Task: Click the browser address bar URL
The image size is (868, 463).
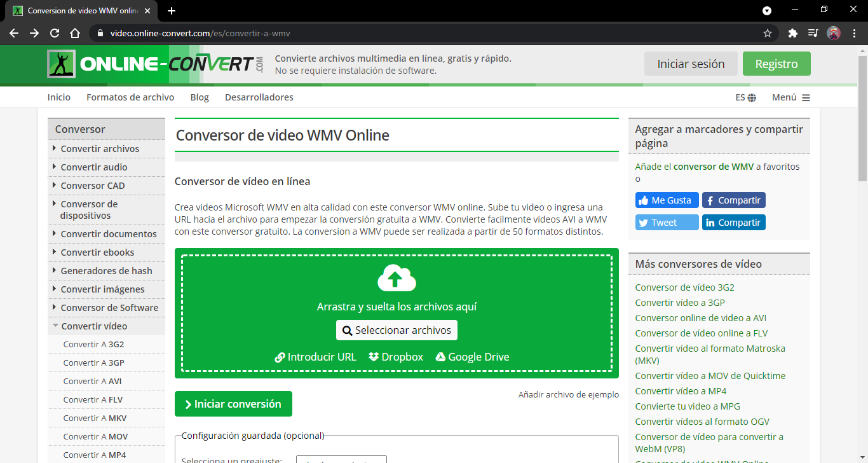Action: (x=200, y=33)
